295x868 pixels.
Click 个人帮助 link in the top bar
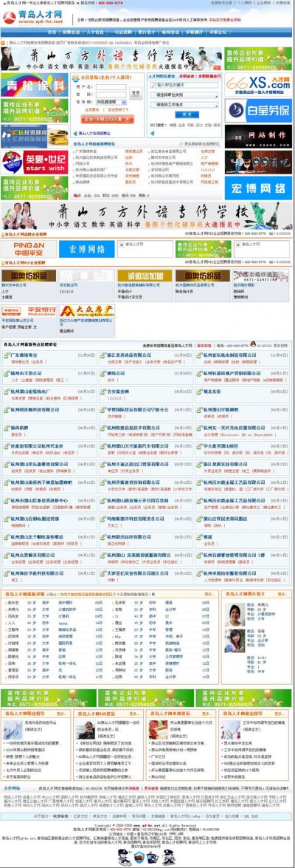pyautogui.click(x=244, y=3)
